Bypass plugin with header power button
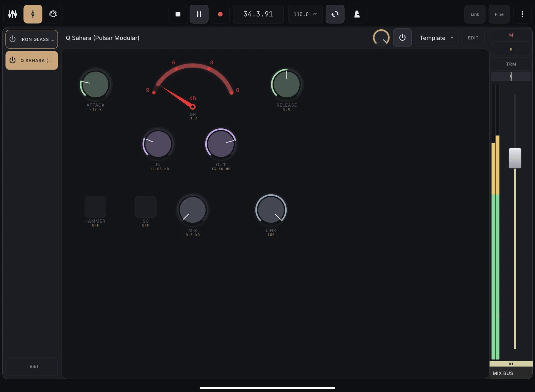 [402, 37]
